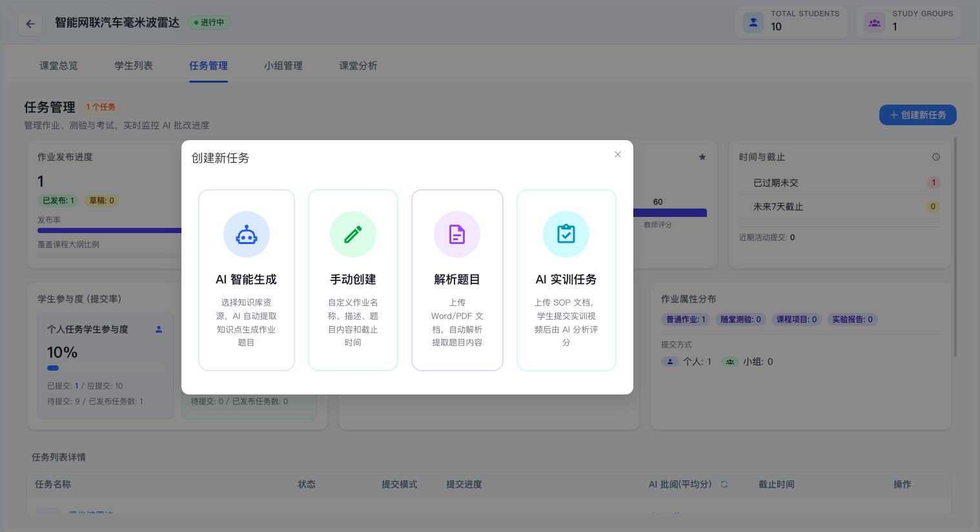Click the 近期活动提交: 0 text
980x532 pixels.
[767, 238]
